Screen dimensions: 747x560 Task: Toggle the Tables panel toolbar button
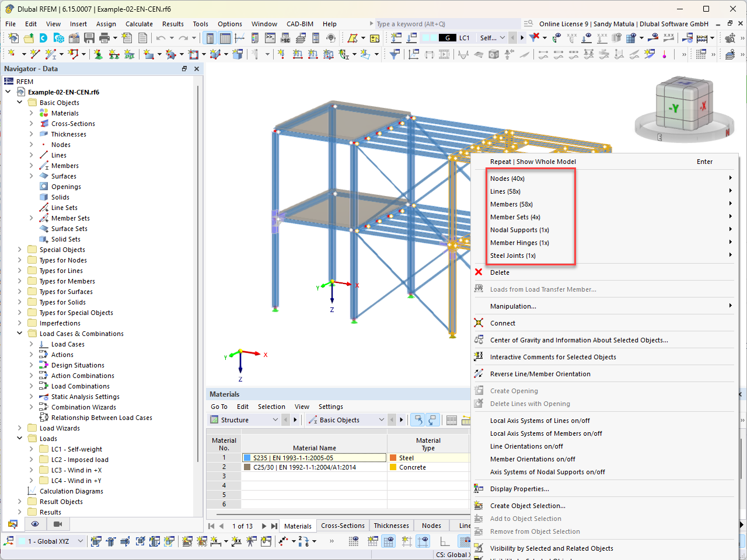pos(225,38)
